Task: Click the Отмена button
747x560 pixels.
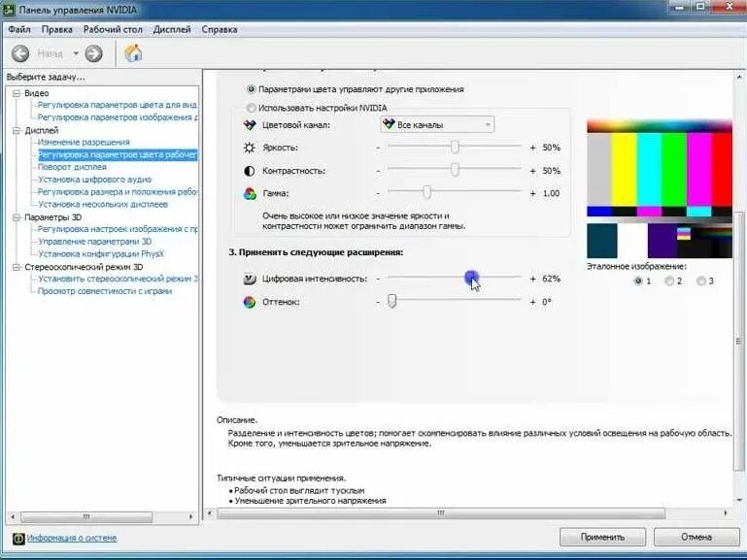Action: 696,537
